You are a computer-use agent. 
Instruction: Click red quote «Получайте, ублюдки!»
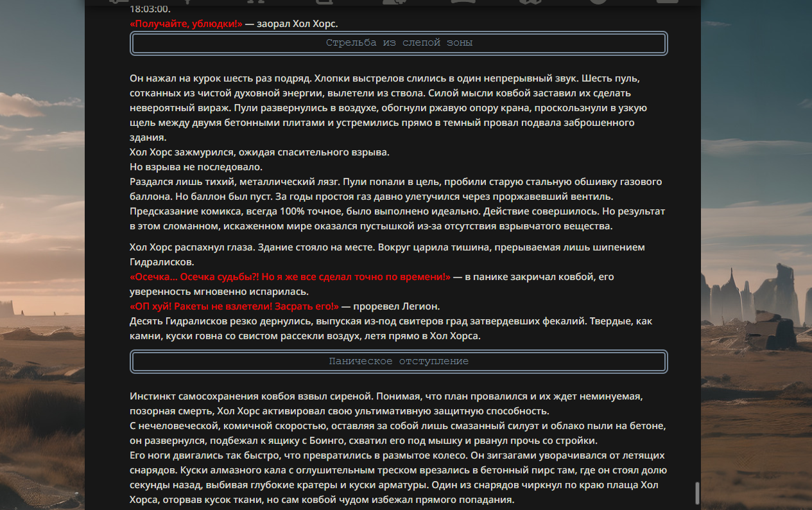(186, 24)
